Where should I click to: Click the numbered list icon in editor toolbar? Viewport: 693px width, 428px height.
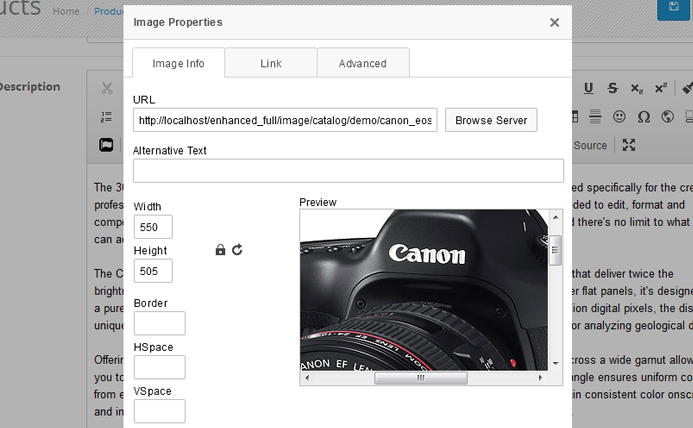point(106,117)
